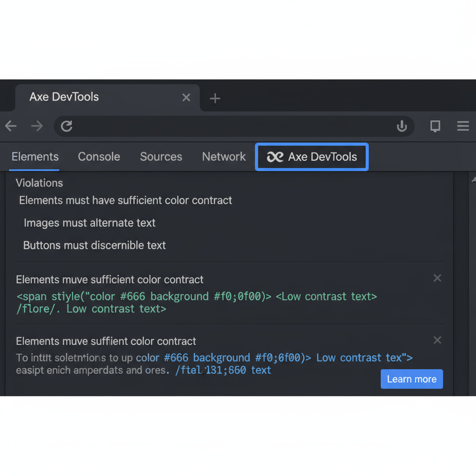Image resolution: width=476 pixels, height=476 pixels.
Task: Focus the browser address bar
Action: (x=234, y=126)
